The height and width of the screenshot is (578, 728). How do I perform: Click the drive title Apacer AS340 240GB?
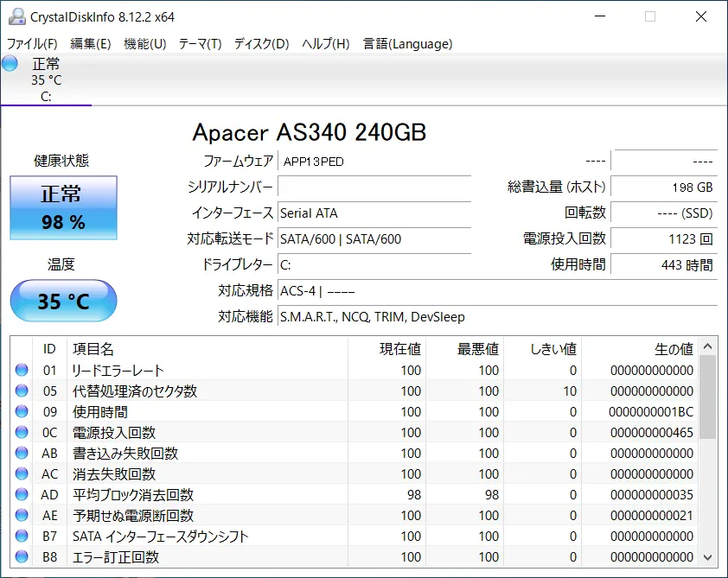coord(310,133)
